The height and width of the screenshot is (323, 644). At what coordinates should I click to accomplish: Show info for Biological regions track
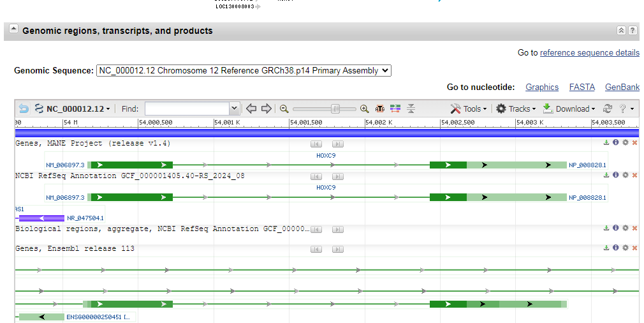coord(616,228)
